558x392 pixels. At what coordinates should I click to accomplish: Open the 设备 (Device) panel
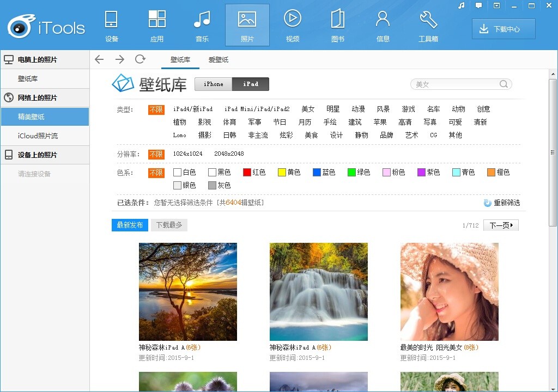(112, 24)
